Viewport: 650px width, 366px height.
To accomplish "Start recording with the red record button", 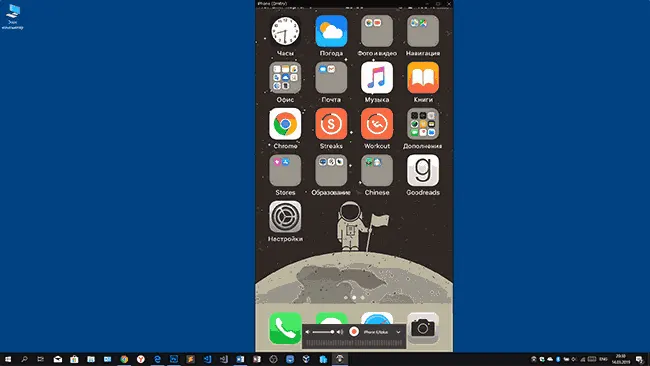I will pyautogui.click(x=354, y=332).
